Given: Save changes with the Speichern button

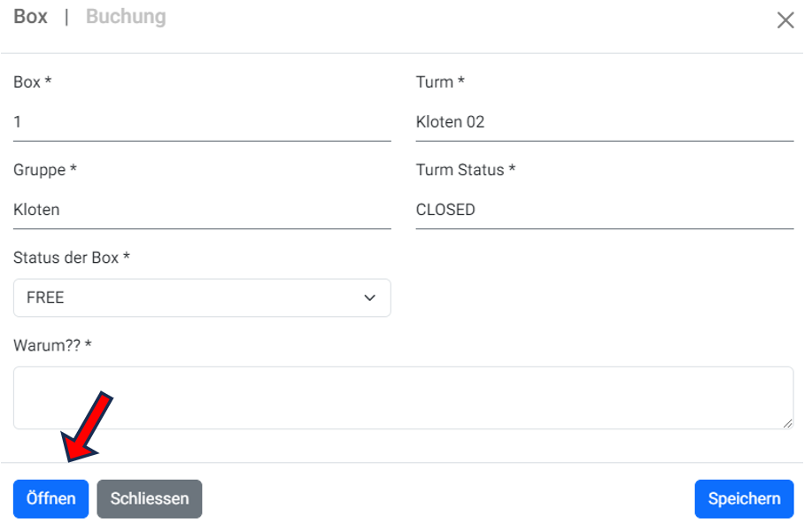Looking at the screenshot, I should (x=744, y=498).
